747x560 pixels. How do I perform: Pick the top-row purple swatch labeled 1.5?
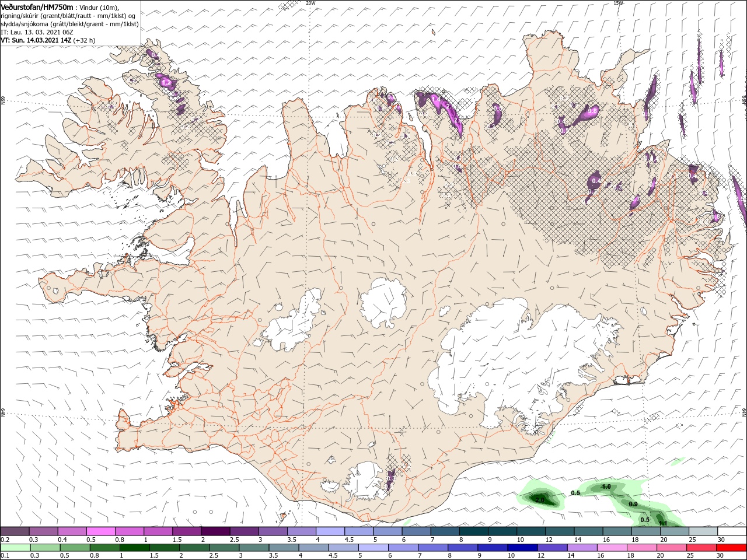[187, 531]
